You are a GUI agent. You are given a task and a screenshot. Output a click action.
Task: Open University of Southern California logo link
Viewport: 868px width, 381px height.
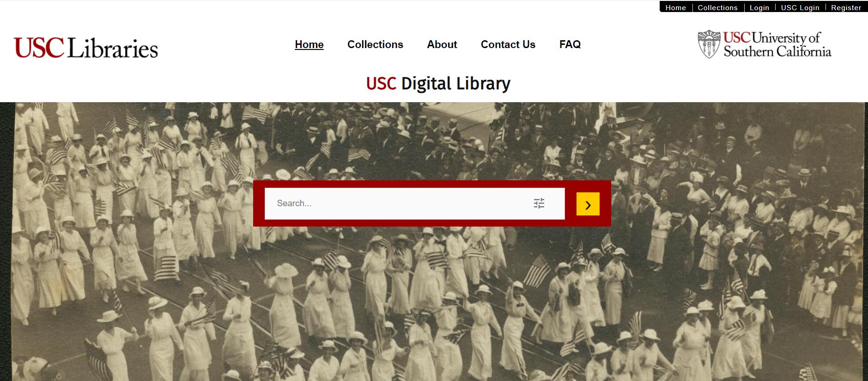pos(765,44)
